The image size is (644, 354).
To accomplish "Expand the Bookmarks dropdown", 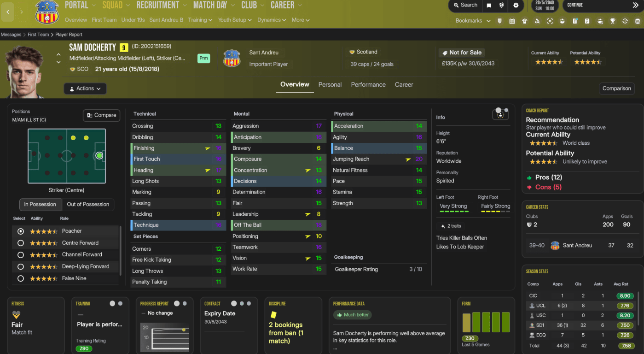I will [x=473, y=21].
